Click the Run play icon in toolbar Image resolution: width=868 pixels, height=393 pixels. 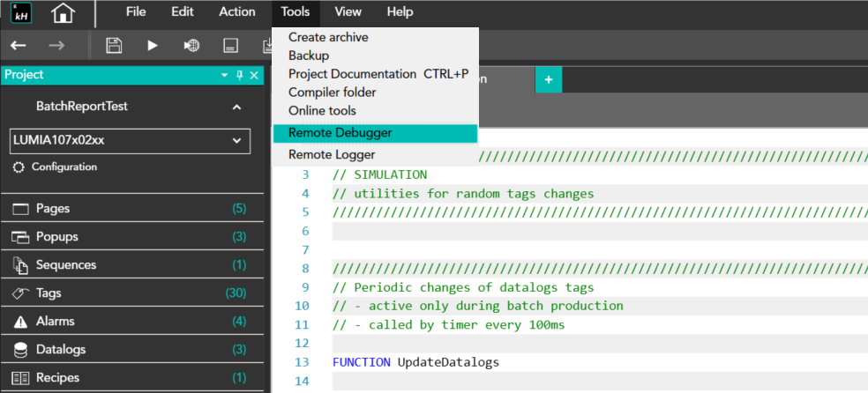(x=153, y=45)
